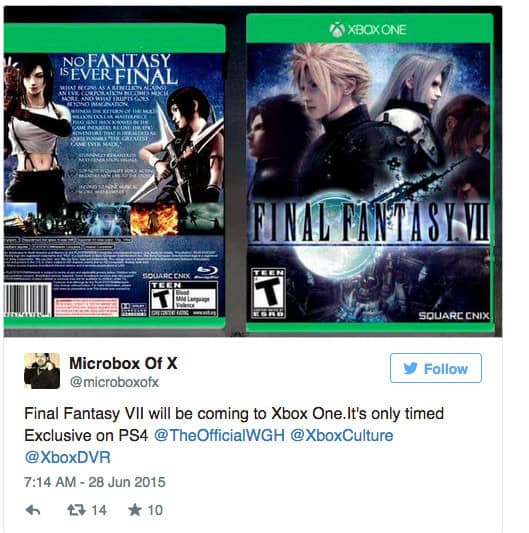Open the @XboxDVR mention link
Image resolution: width=529 pixels, height=533 pixels.
click(x=68, y=457)
